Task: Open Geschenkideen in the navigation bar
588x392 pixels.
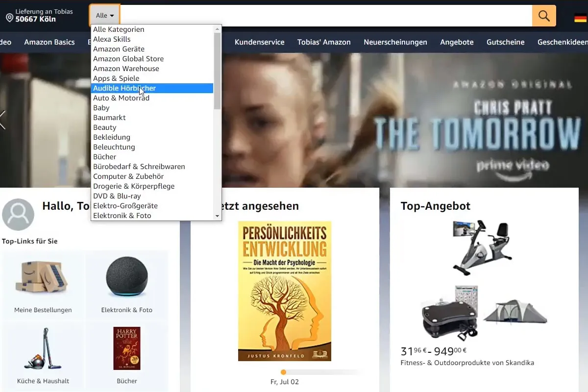Action: [x=563, y=42]
